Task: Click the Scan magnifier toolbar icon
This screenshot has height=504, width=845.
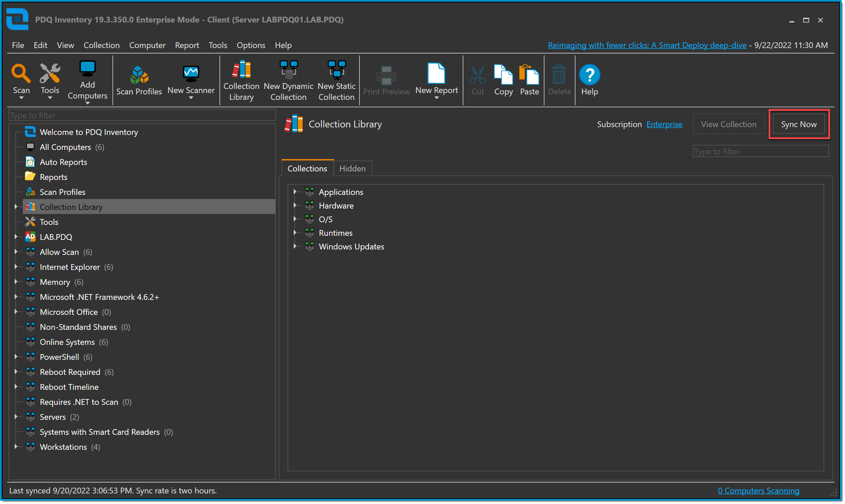Action: [x=21, y=74]
